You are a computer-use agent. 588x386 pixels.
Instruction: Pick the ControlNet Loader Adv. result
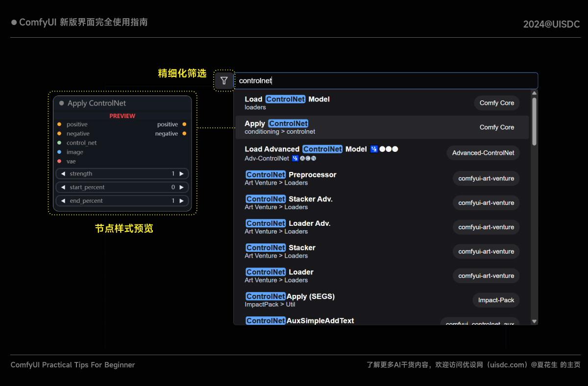click(382, 227)
